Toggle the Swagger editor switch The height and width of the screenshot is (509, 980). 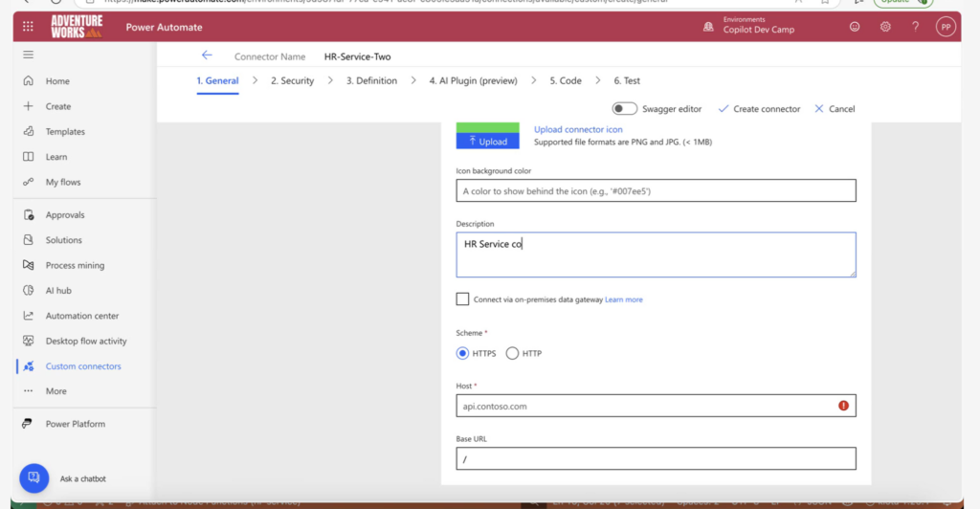(x=625, y=109)
